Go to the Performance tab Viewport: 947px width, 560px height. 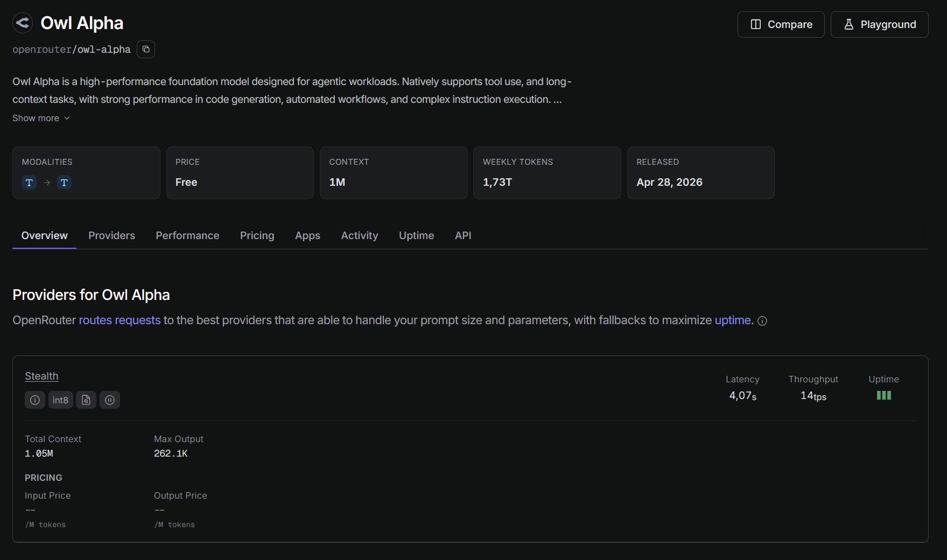[187, 235]
